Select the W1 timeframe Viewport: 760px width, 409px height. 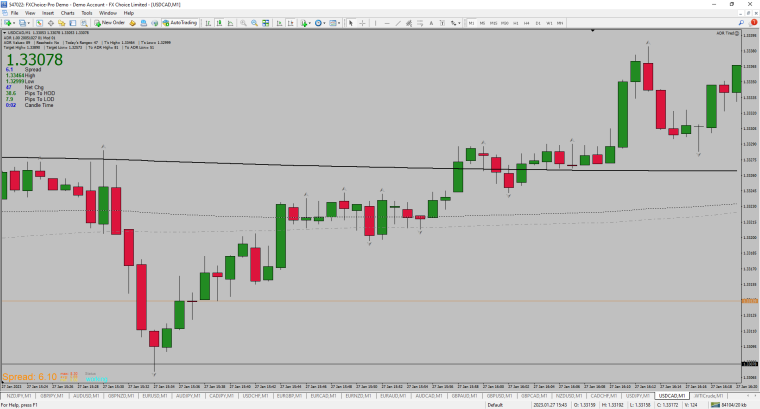549,23
